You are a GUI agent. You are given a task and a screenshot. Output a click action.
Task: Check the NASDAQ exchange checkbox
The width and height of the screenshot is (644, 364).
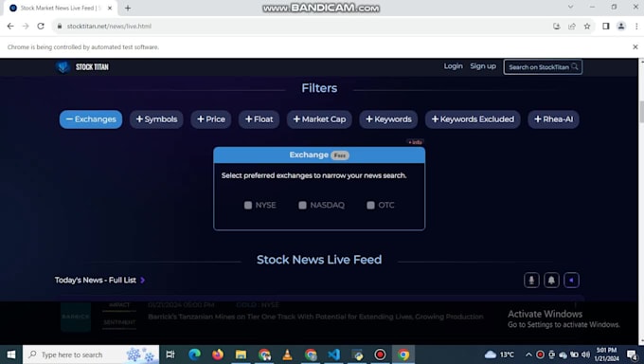(302, 205)
